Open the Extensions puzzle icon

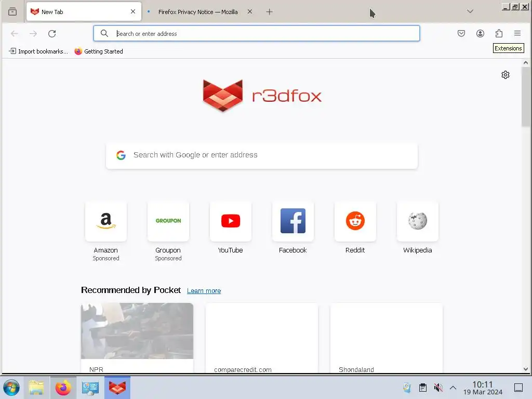pos(499,33)
